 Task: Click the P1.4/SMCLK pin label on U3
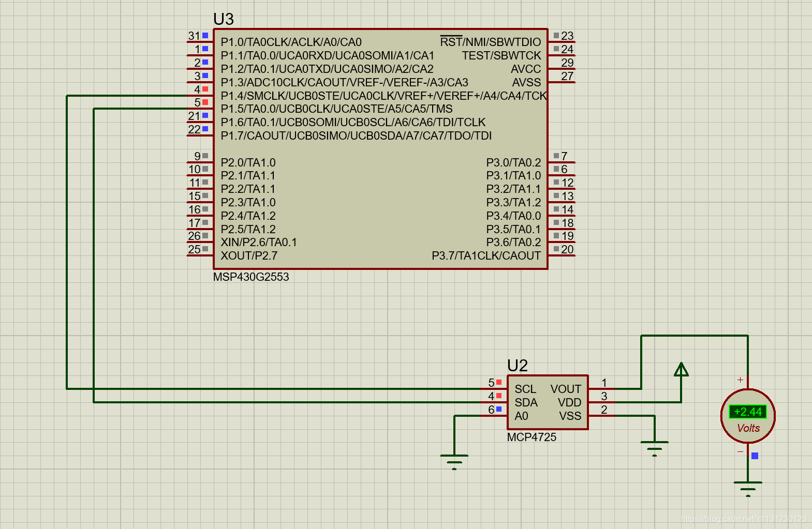coord(383,96)
